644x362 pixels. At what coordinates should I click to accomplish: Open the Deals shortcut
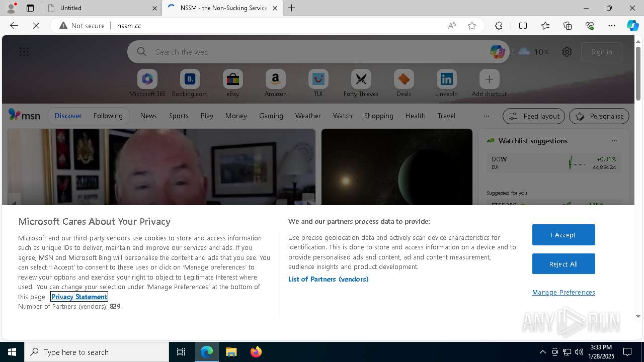(404, 83)
